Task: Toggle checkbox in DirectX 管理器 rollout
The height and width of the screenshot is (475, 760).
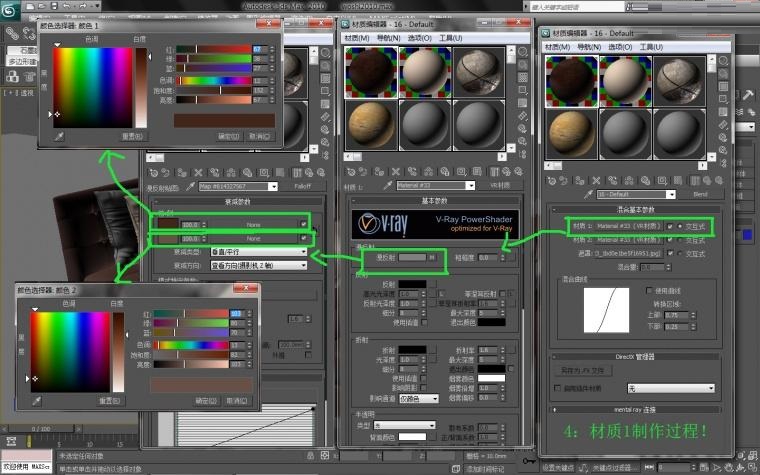Action: pos(557,388)
